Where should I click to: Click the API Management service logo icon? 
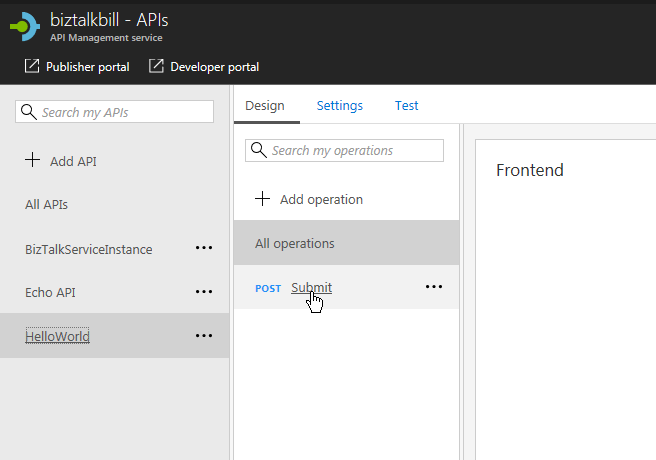pyautogui.click(x=25, y=27)
